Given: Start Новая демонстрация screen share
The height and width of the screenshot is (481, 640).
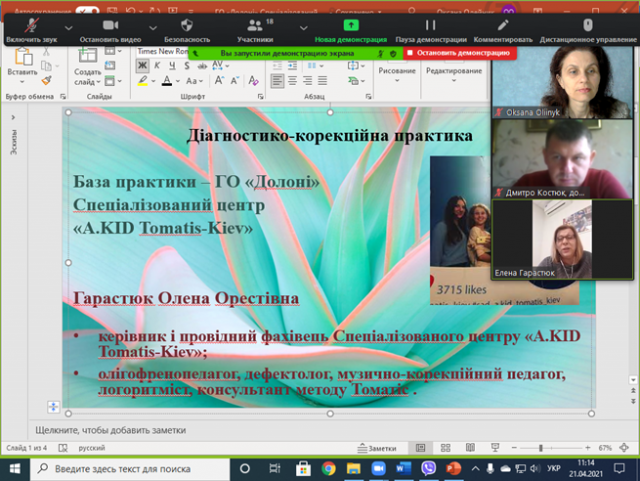Looking at the screenshot, I should (351, 29).
